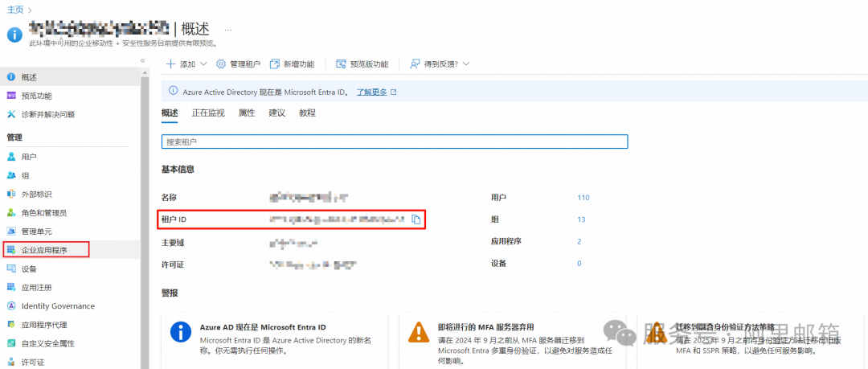
Task: Click the 设备 sidebar icon
Action: [11, 269]
